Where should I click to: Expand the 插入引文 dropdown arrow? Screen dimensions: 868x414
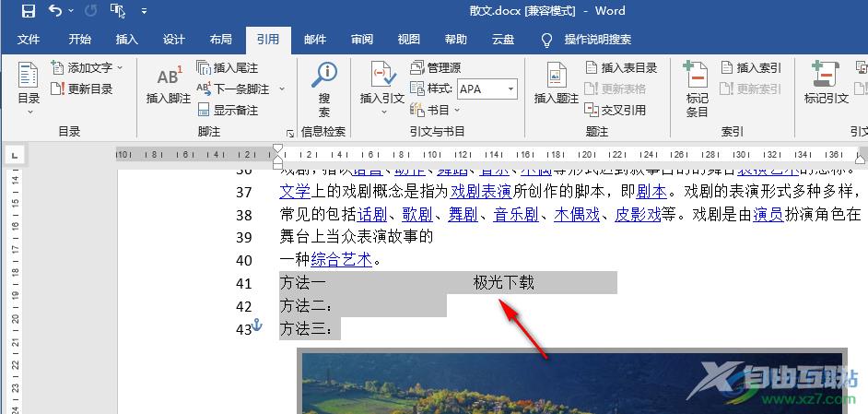click(x=383, y=112)
